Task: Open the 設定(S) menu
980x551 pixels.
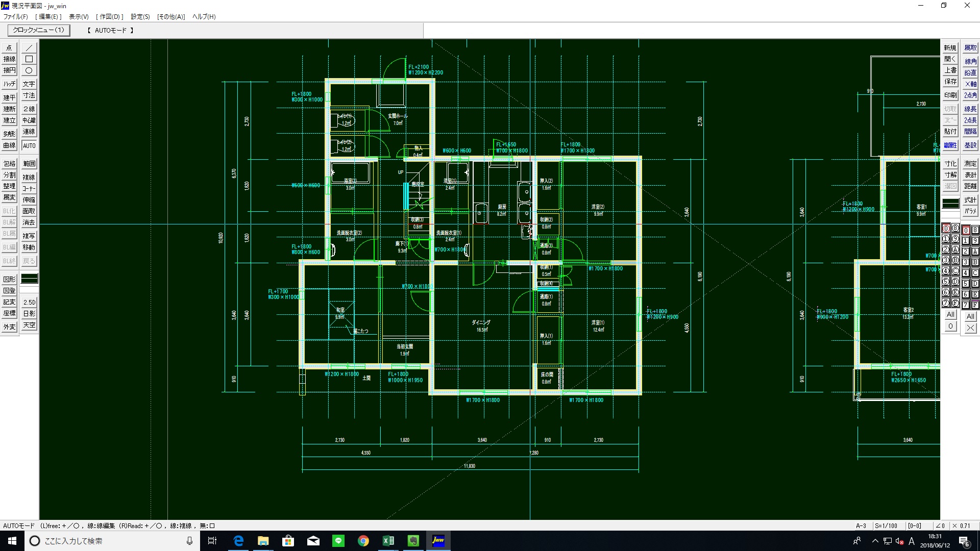Action: 140,17
